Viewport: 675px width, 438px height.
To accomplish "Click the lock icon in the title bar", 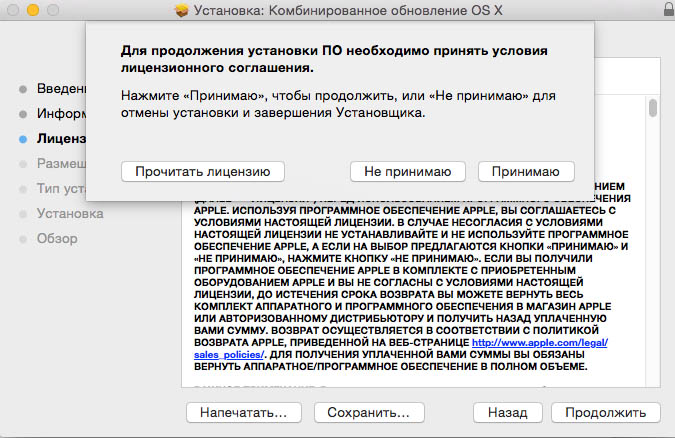I will tap(669, 9).
